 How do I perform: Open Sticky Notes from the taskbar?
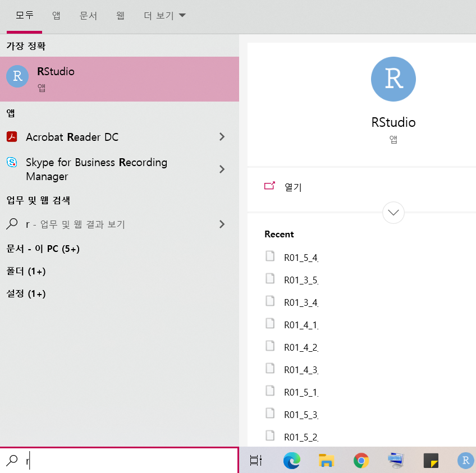431,461
